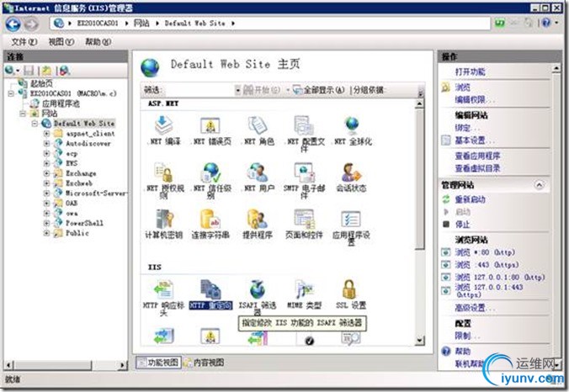This screenshot has height=392, width=569.
Task: Expand the aspnet_client tree node
Action: click(46, 134)
